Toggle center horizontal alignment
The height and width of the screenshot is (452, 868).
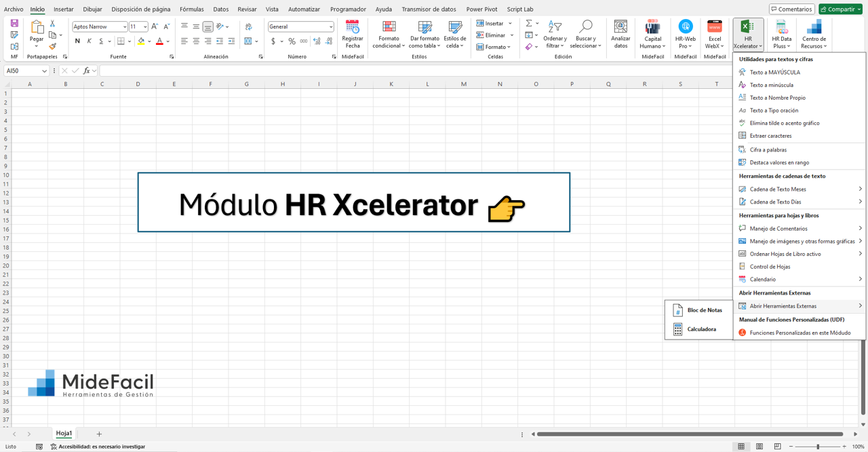[196, 41]
